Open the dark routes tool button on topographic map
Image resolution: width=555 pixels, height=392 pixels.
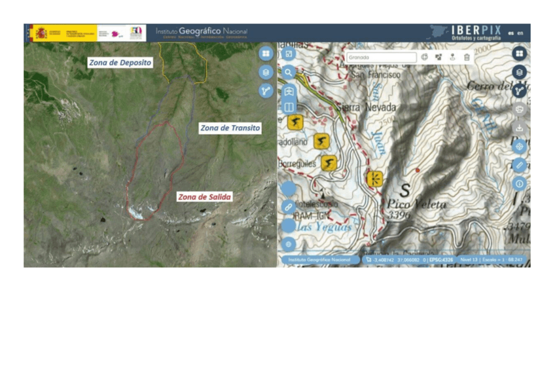(x=519, y=91)
